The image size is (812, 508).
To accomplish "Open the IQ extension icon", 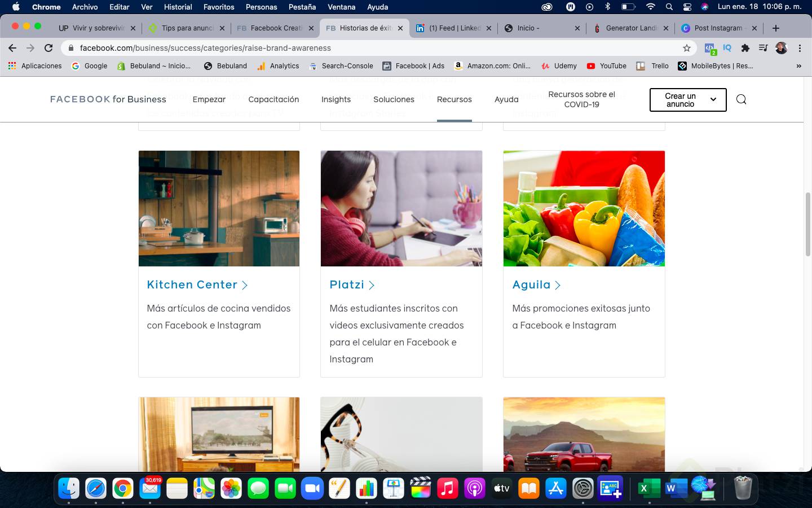I will tap(727, 48).
